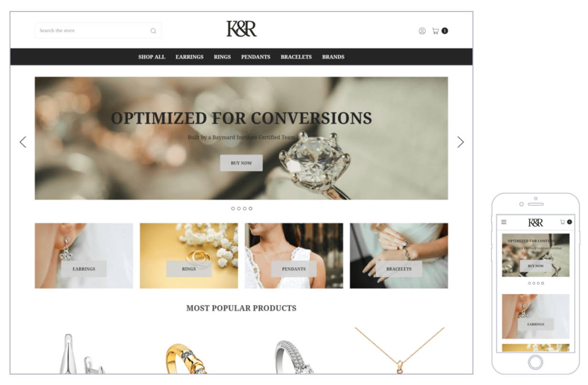The width and height of the screenshot is (588, 385).
Task: Open the user account icon
Action: click(x=422, y=31)
